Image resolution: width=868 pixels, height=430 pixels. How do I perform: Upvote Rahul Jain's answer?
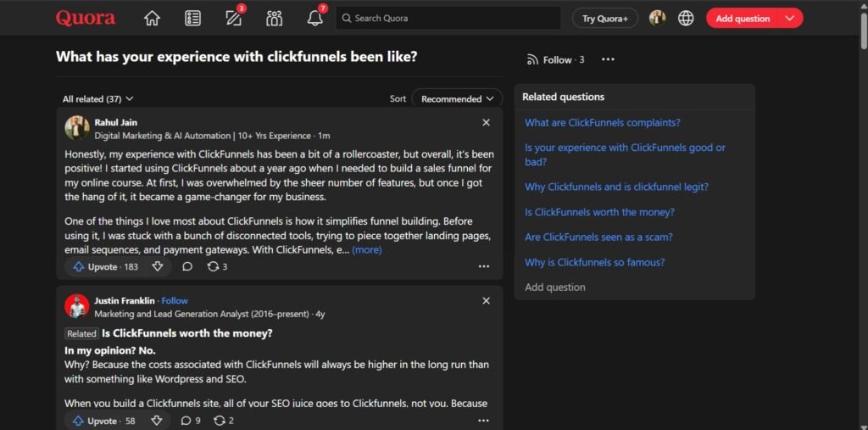pos(105,266)
